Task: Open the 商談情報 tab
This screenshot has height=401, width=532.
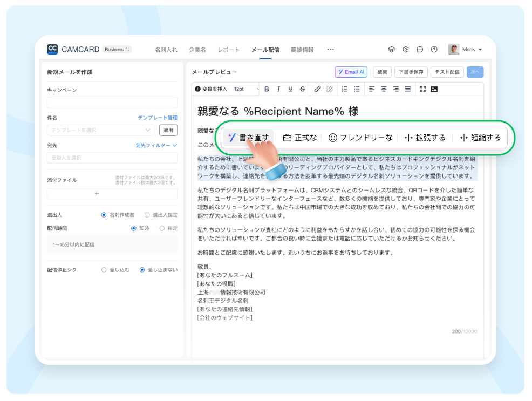Action: pos(302,50)
